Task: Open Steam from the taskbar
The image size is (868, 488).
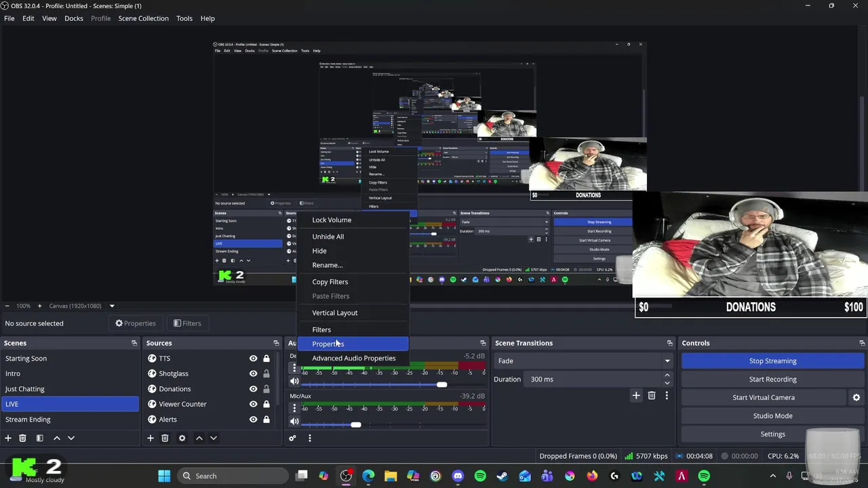Action: coord(502,476)
